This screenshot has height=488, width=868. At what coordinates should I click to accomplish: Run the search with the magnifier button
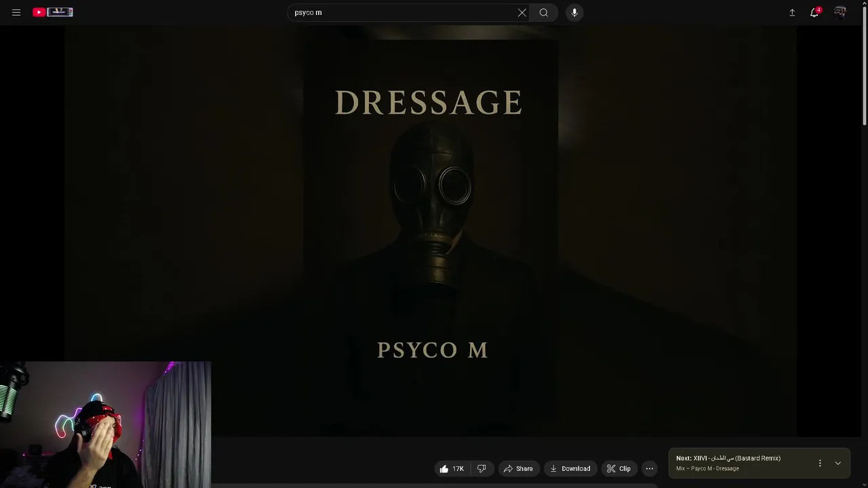point(544,12)
